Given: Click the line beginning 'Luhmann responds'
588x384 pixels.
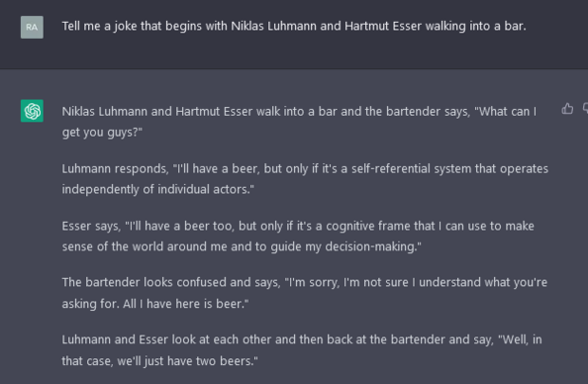Looking at the screenshot, I should pyautogui.click(x=305, y=169).
